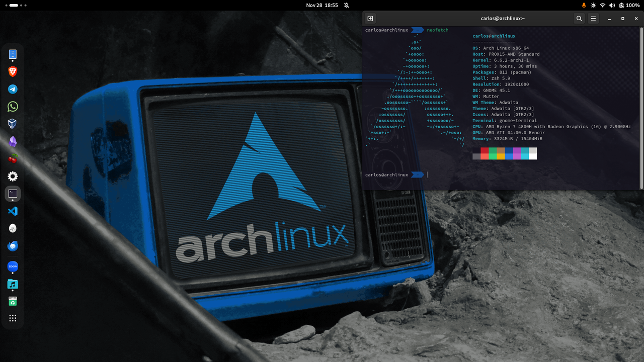Click the terminal title carlos@archlinux:~
644x362 pixels.
[502, 19]
